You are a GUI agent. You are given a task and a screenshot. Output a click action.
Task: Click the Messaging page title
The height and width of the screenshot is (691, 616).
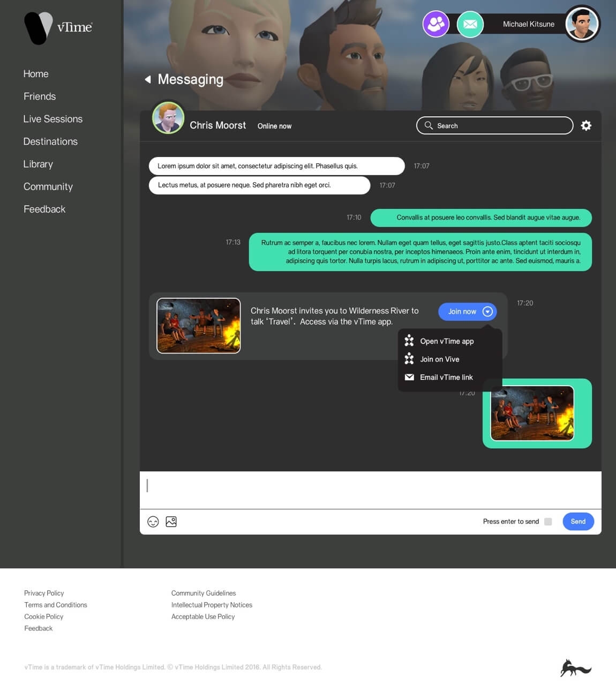(191, 79)
